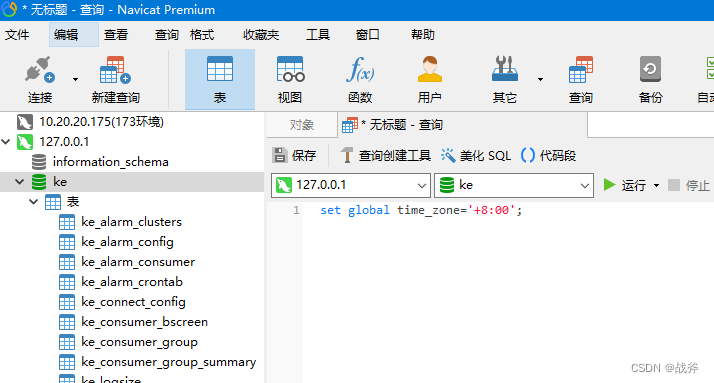Open the Code Snippet (代码段) button

[548, 156]
